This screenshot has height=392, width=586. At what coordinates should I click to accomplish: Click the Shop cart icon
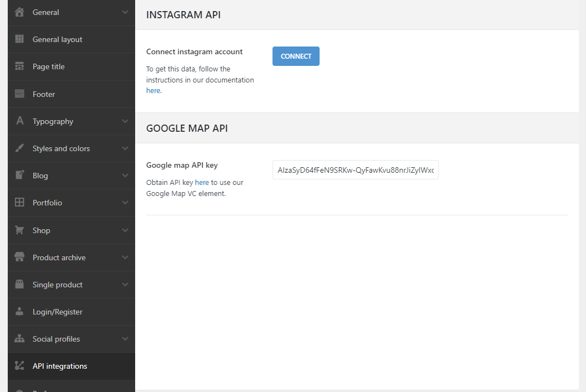pyautogui.click(x=19, y=230)
